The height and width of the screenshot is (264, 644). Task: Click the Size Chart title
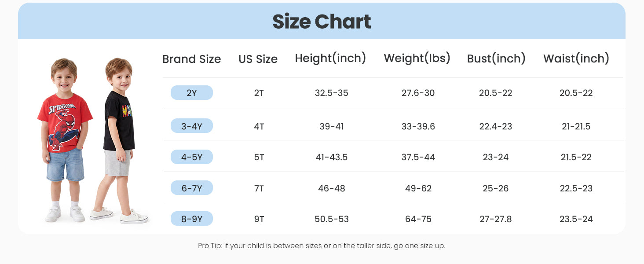322,22
